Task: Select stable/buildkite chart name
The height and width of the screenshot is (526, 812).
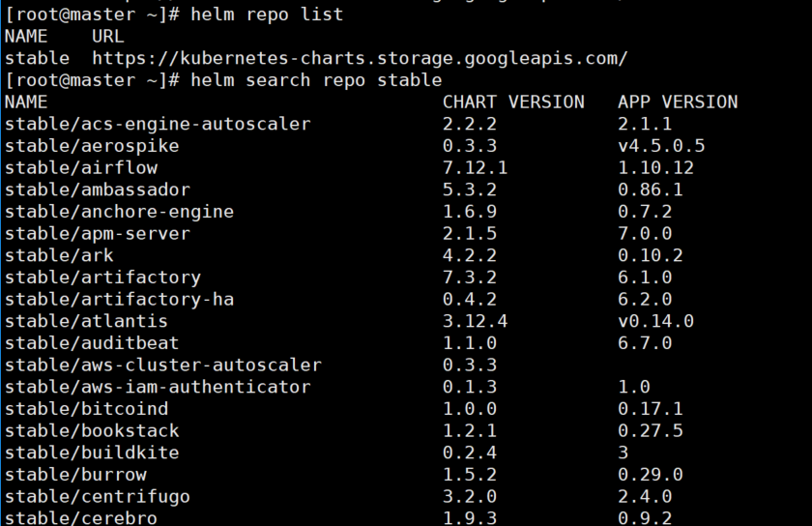Action: click(x=92, y=453)
